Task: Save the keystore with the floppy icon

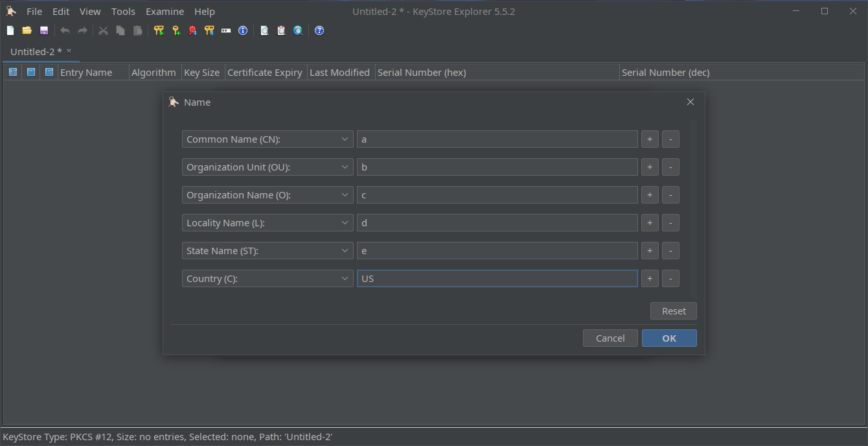Action: click(x=44, y=30)
